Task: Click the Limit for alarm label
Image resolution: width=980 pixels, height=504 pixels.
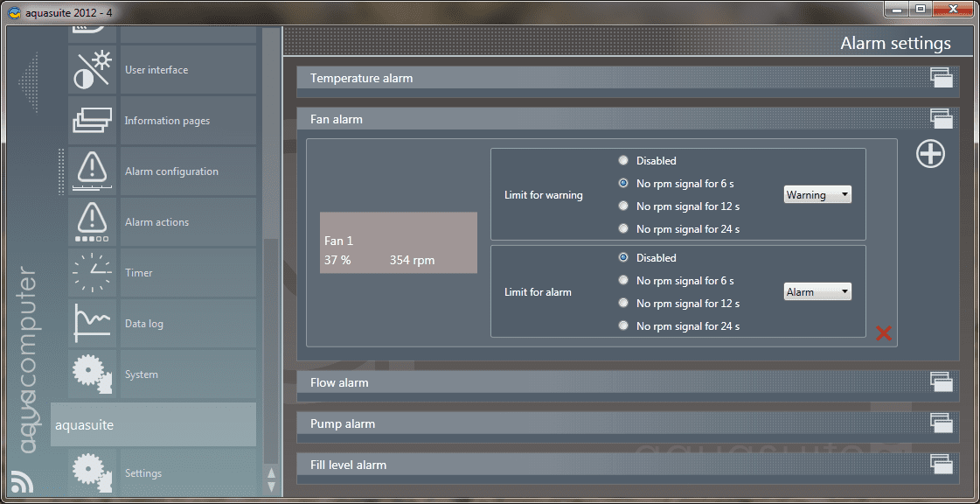Action: pyautogui.click(x=538, y=291)
